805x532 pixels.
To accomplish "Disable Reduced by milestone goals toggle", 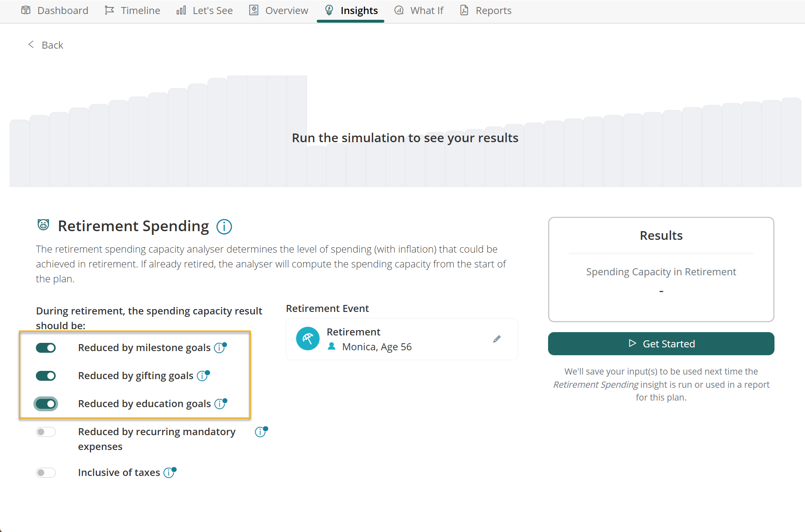I will tap(46, 348).
